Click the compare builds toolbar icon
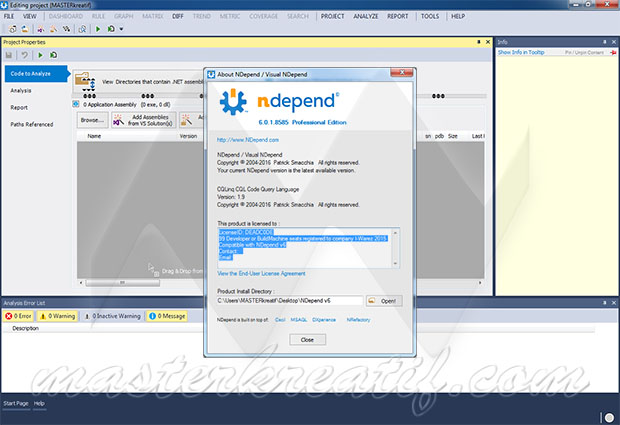The image size is (620, 425). 66,29
